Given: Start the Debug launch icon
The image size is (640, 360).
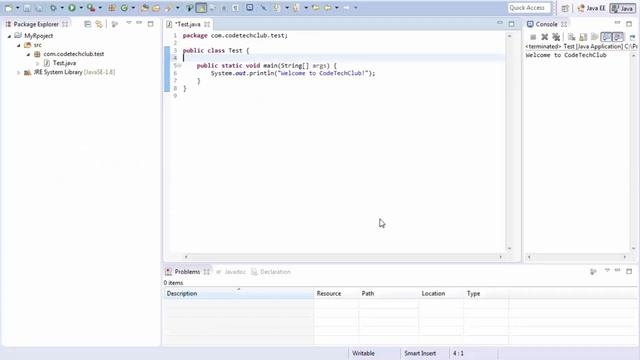Looking at the screenshot, I should point(53,8).
